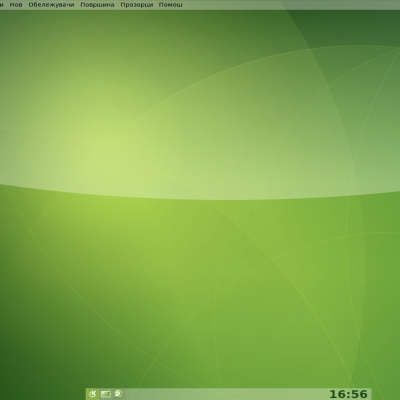
Task: Open the Нов menu
Action: (16, 5)
